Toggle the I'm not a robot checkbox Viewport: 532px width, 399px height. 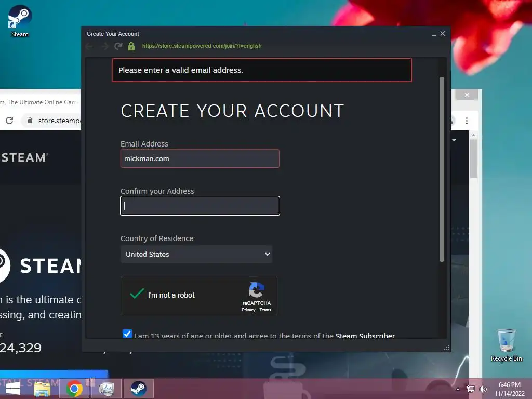(x=137, y=294)
